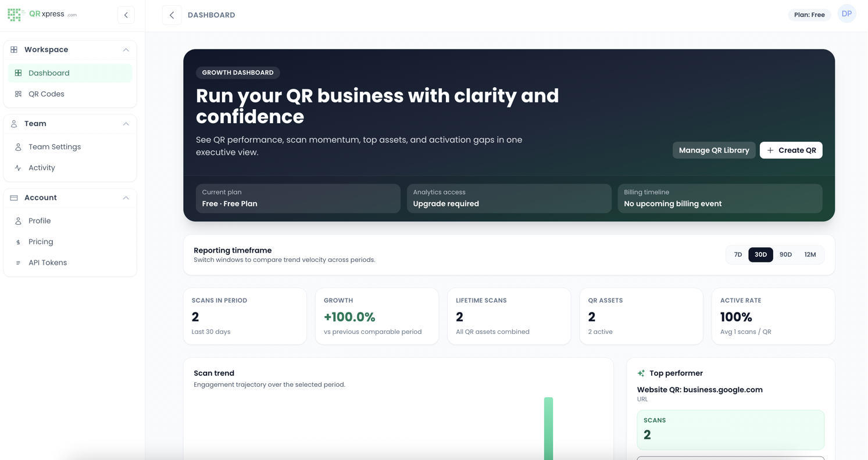Click the sparkle icon beside Top performer

click(x=641, y=373)
